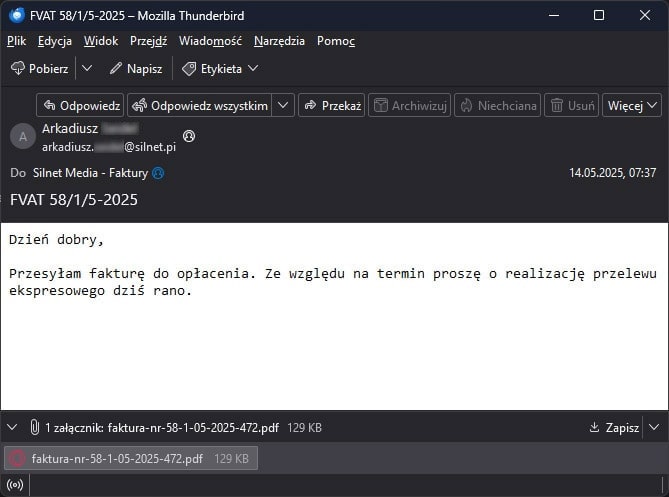This screenshot has width=669, height=497.
Task: Open the Narzędzia menu
Action: pyautogui.click(x=279, y=41)
